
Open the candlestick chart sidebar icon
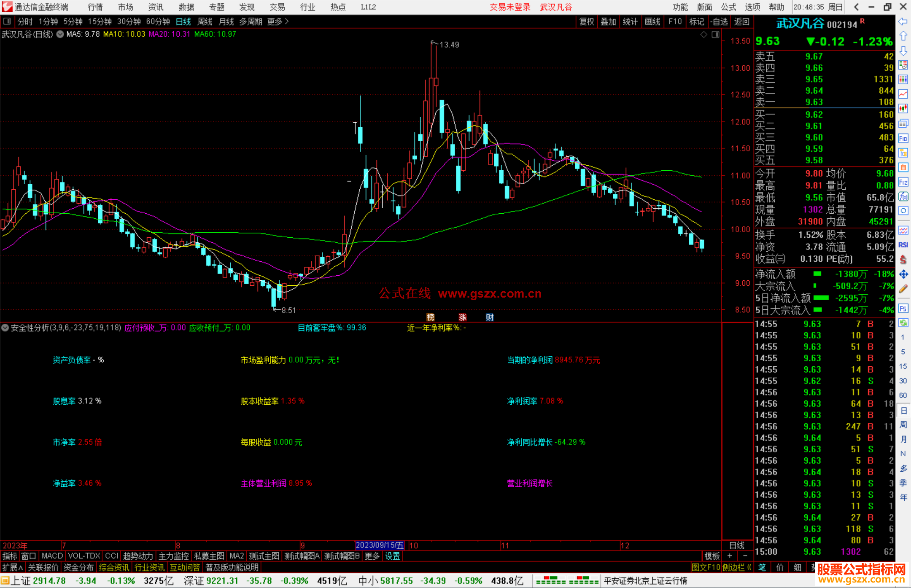tap(903, 109)
